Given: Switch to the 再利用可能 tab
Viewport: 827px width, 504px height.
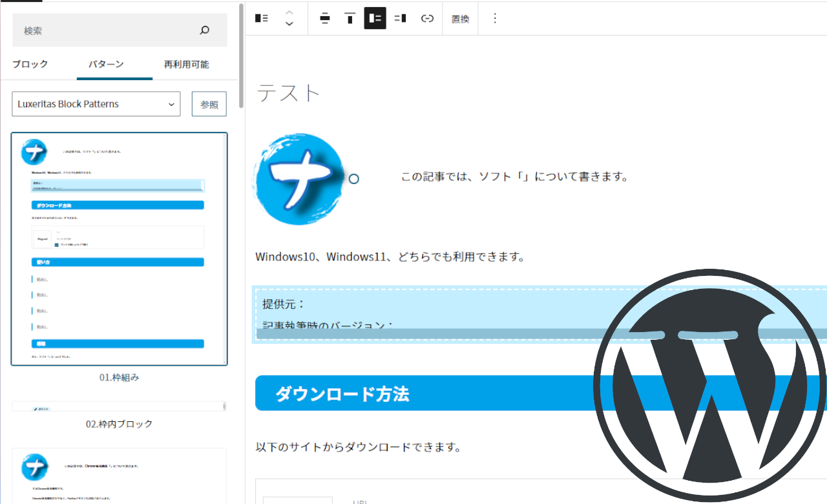Looking at the screenshot, I should [187, 65].
